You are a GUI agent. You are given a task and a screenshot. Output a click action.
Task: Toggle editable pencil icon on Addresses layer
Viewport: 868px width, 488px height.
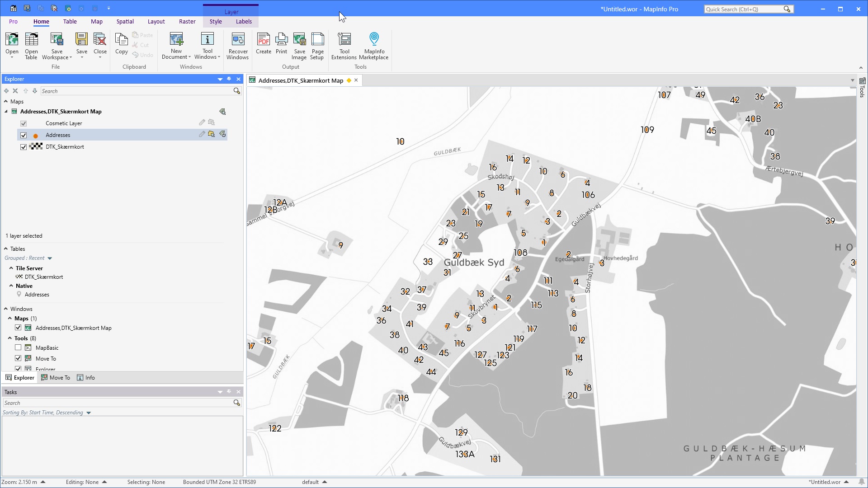coord(202,134)
